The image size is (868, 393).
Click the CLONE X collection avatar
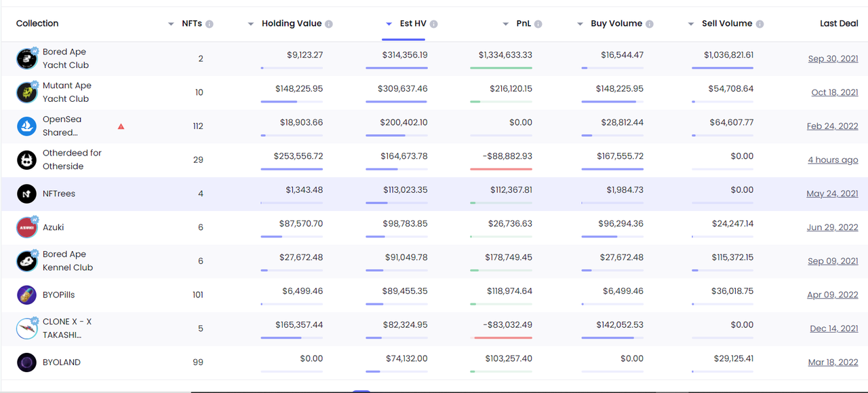pos(27,329)
